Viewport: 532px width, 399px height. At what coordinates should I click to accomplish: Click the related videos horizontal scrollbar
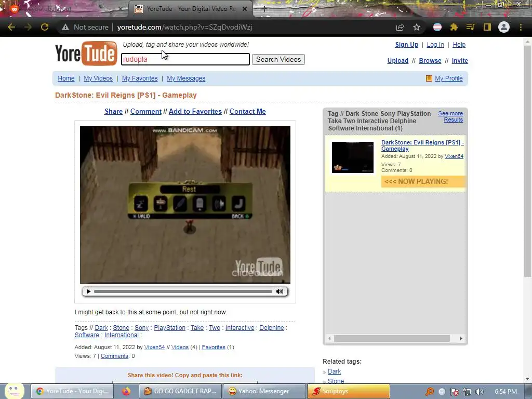(x=392, y=338)
